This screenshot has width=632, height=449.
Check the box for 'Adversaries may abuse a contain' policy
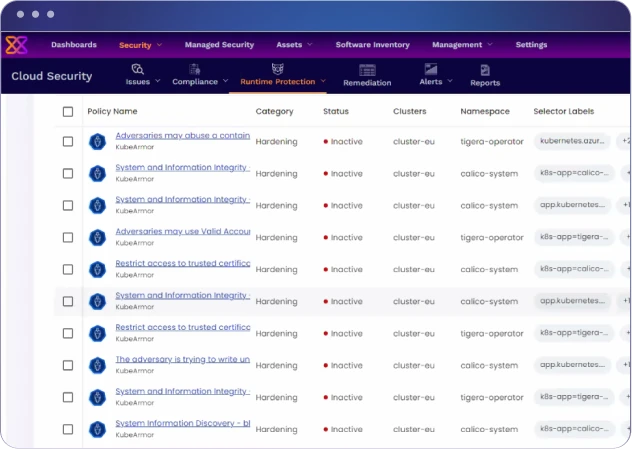pyautogui.click(x=68, y=141)
